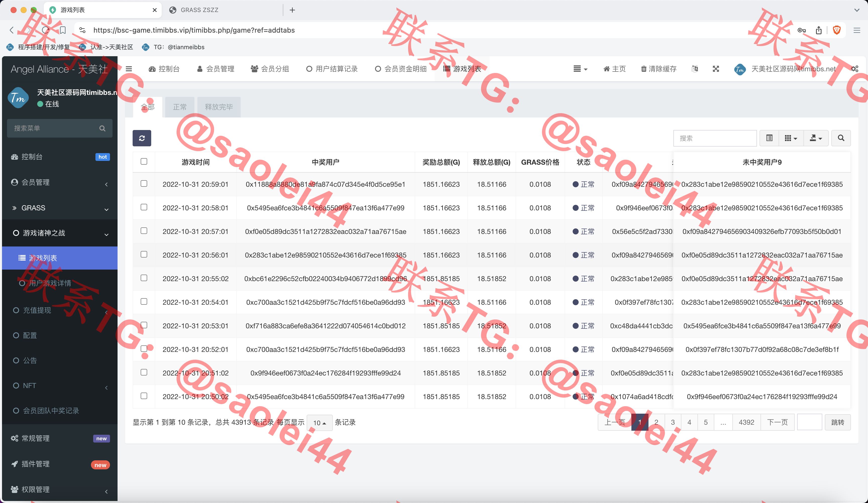Open browser main menu icon
This screenshot has height=503, width=868.
(x=857, y=30)
